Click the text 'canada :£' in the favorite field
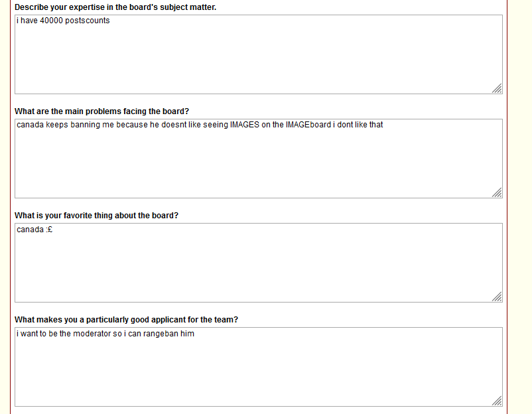This screenshot has width=532, height=414. tap(34, 230)
